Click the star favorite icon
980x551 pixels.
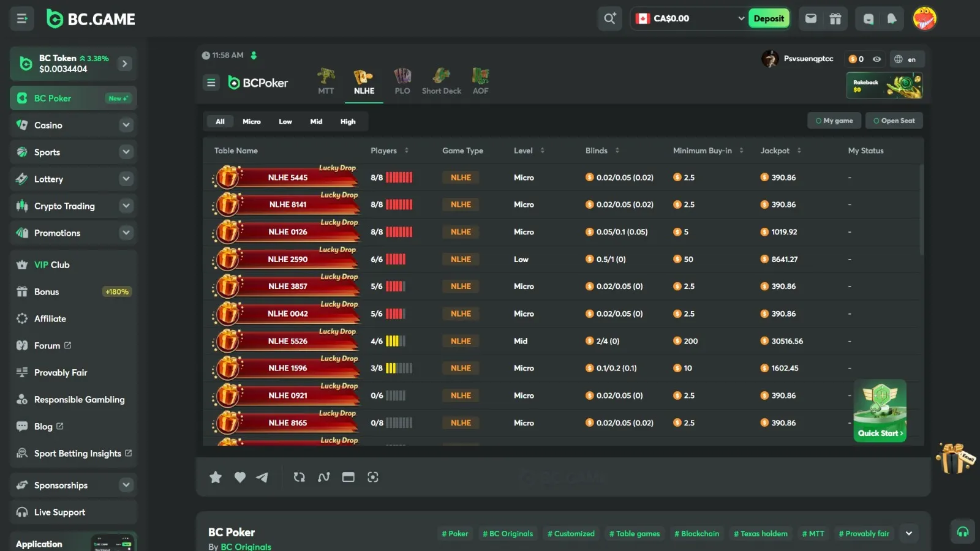pos(216,478)
